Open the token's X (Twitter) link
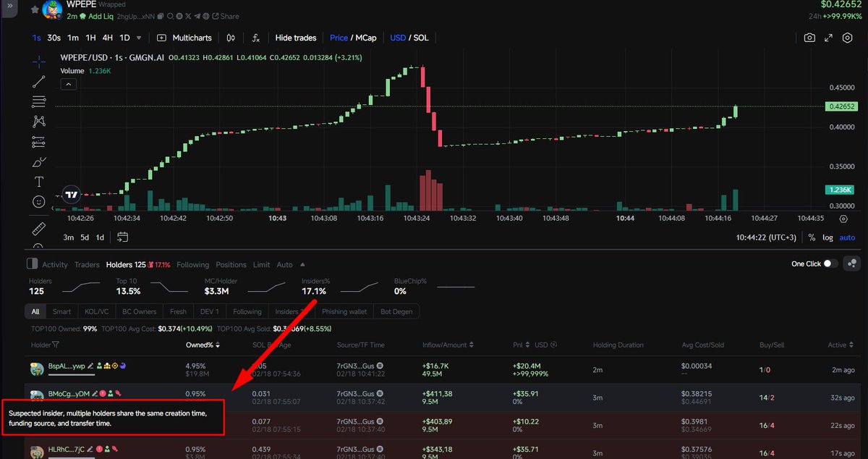The image size is (868, 459). (187, 16)
